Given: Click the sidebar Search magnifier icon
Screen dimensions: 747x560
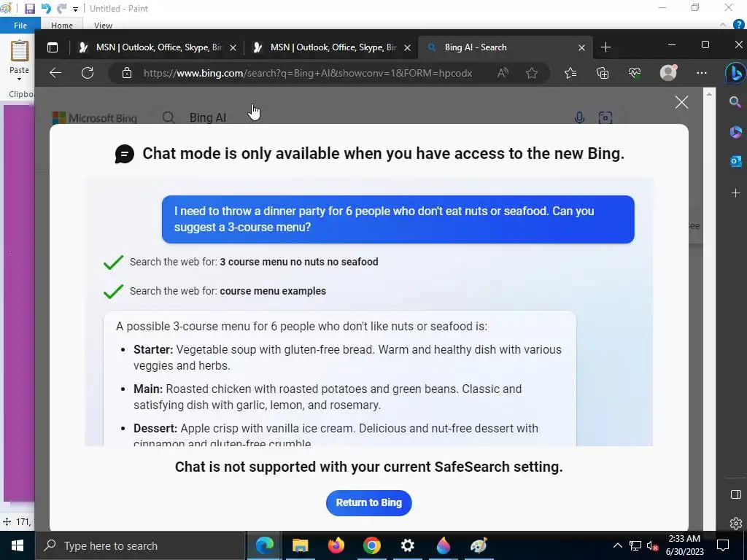Looking at the screenshot, I should point(735,102).
